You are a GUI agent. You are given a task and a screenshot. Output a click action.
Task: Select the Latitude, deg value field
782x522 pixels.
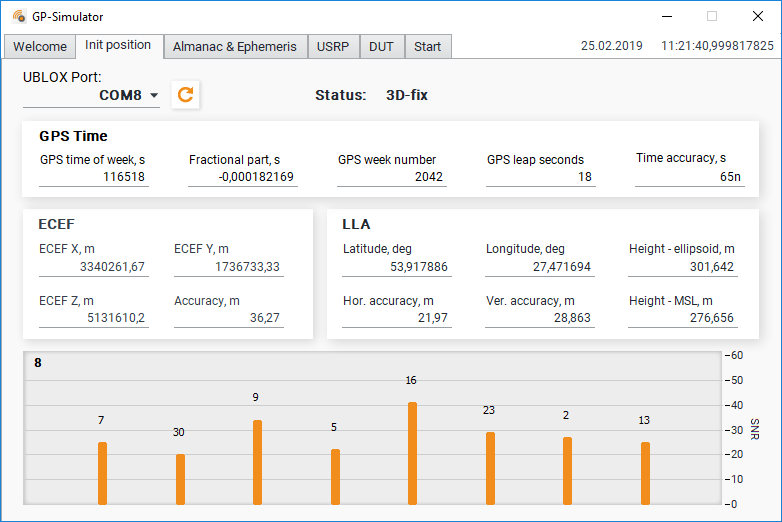pyautogui.click(x=396, y=267)
